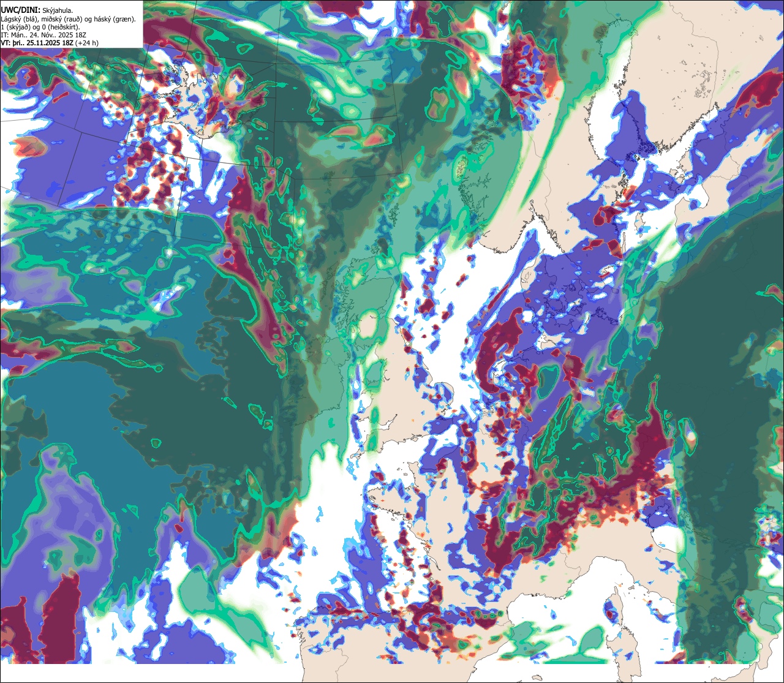
Task: Click the 'UWC/DINI: Skýjahula.' title line
Action: [x=37, y=10]
